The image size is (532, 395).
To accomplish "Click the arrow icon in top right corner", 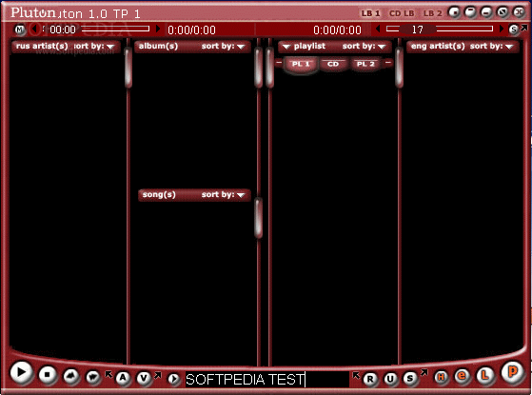I will pos(524,28).
